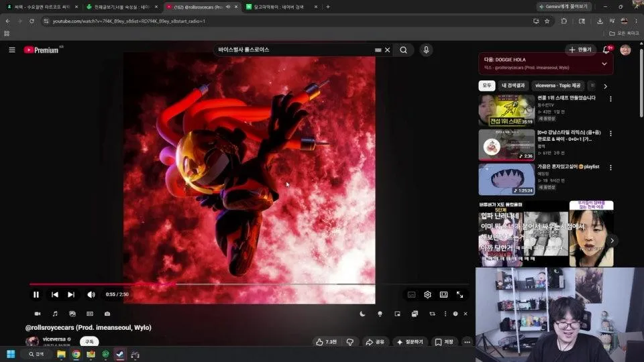Toggle loop repeat icon
The height and width of the screenshot is (362, 644).
[432, 314]
